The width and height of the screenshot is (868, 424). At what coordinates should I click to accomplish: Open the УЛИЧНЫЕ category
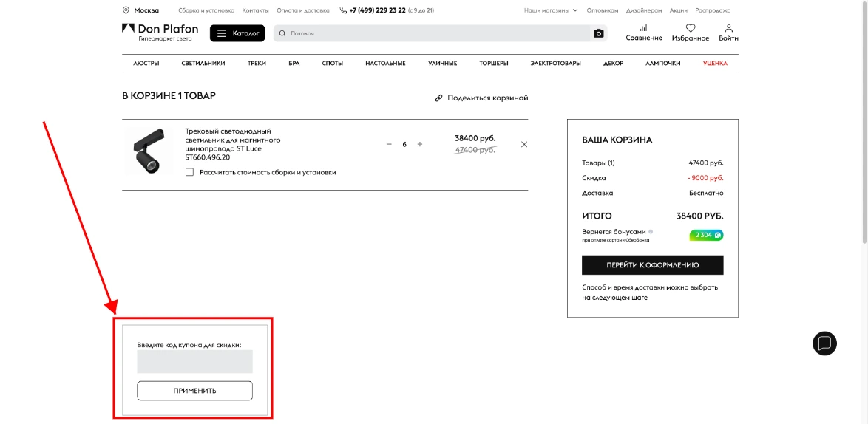pos(442,63)
